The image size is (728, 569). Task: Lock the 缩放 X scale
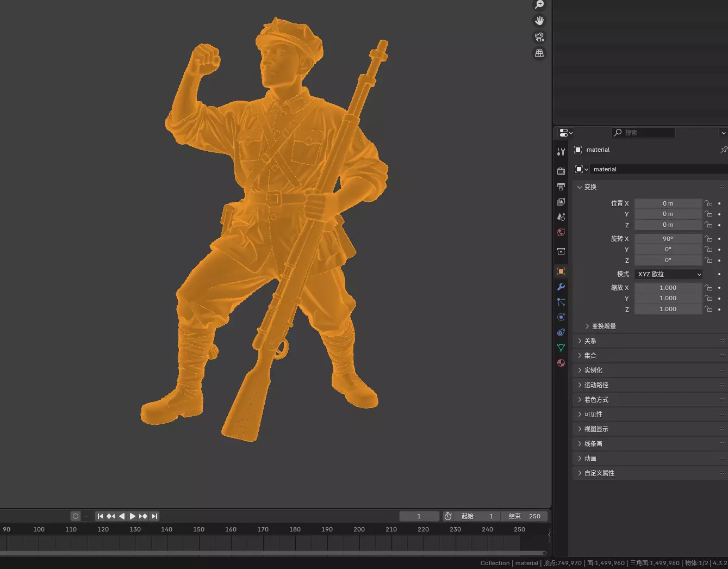(x=708, y=288)
